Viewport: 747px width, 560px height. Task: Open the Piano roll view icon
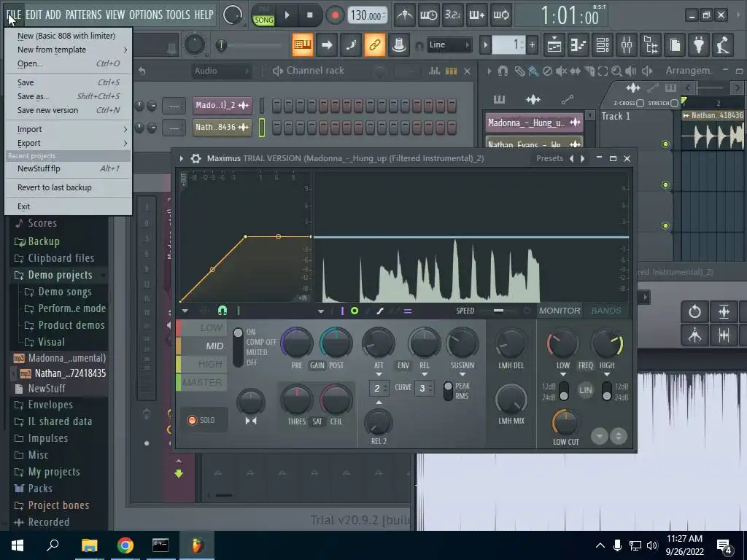(x=578, y=44)
